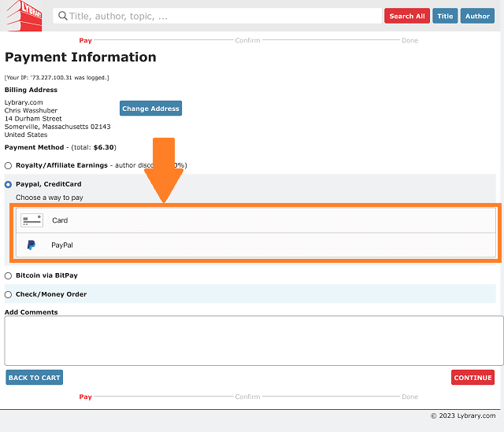Click the Change Address button
The width and height of the screenshot is (504, 432).
tap(150, 109)
